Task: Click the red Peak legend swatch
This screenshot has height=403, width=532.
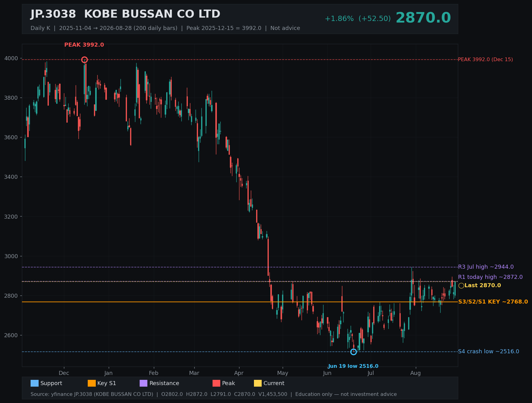Action: (217, 383)
